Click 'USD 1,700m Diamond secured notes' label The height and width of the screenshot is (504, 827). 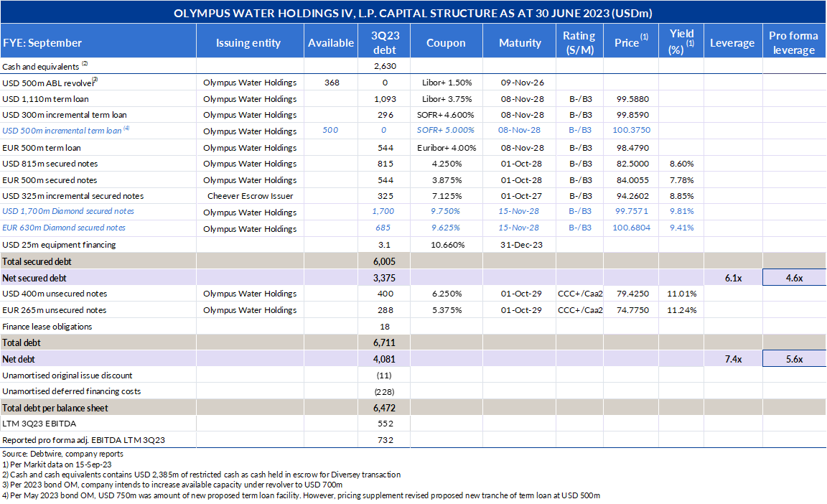click(68, 211)
